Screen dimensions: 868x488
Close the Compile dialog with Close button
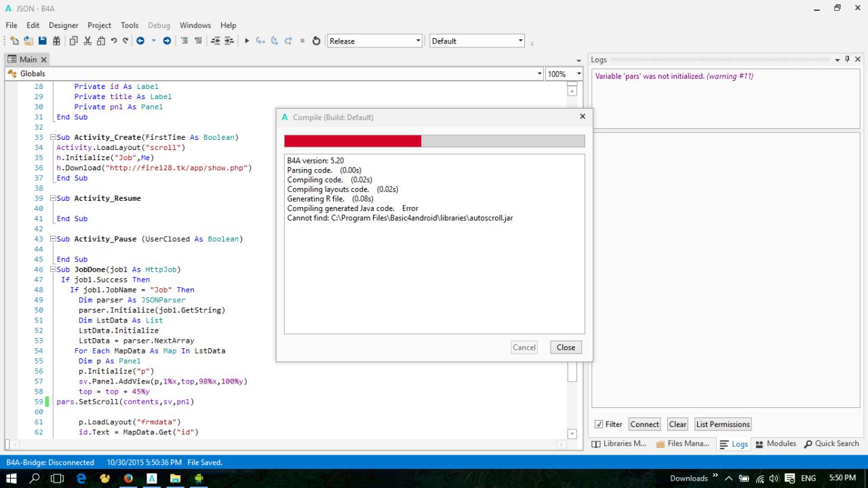pos(566,347)
